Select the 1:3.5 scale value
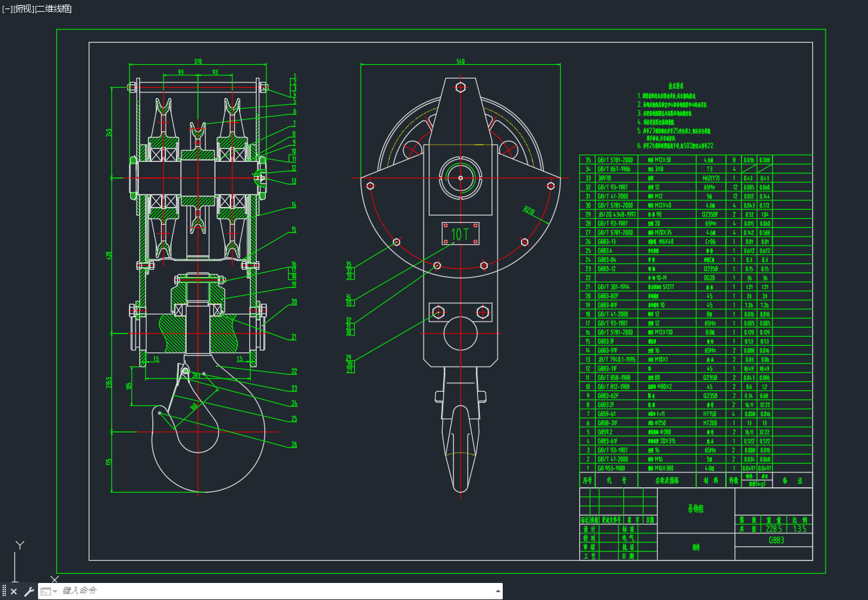Screen dimensions: 868x600 pos(799,529)
